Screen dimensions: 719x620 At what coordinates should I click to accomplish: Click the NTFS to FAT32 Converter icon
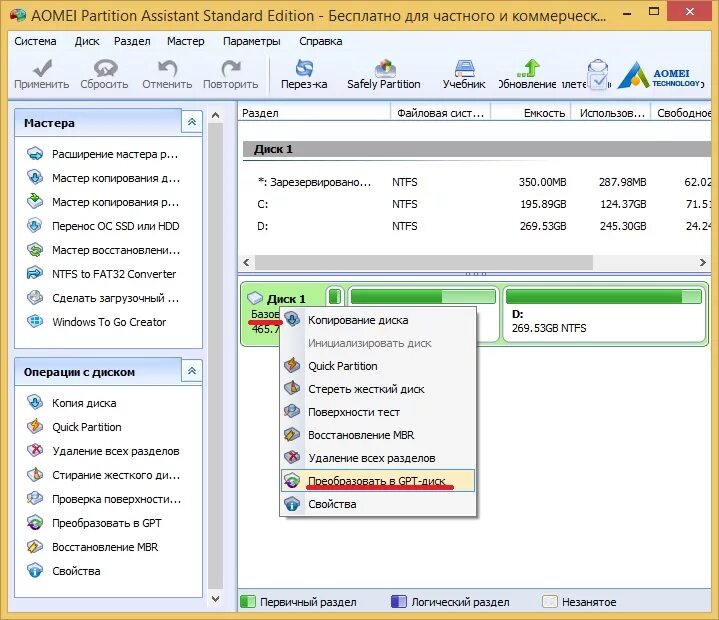click(x=35, y=274)
